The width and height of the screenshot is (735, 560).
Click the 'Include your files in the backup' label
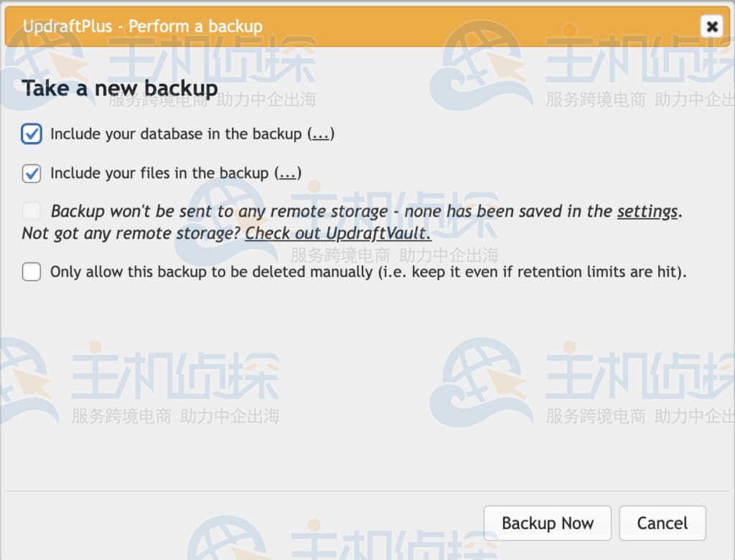[x=159, y=173]
